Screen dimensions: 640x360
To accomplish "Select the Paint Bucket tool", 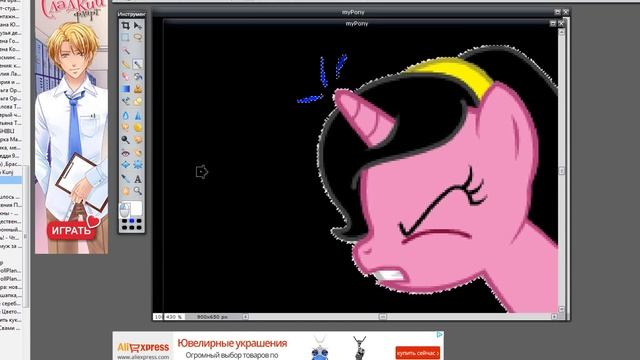I will click(138, 76).
